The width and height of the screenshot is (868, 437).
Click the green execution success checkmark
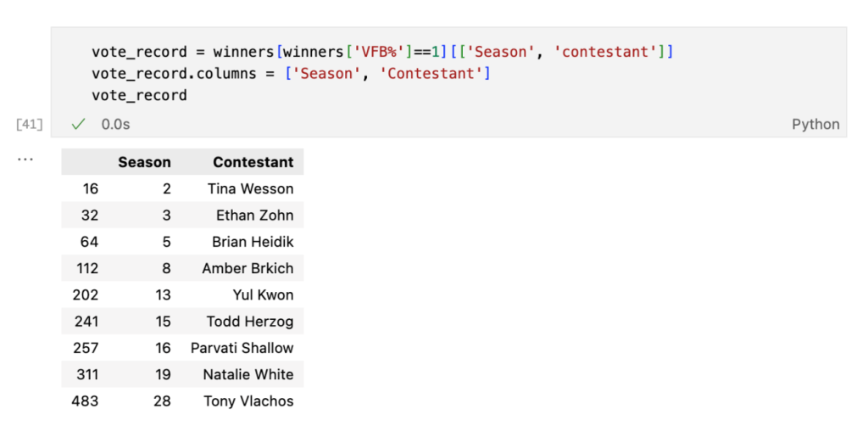pyautogui.click(x=79, y=124)
